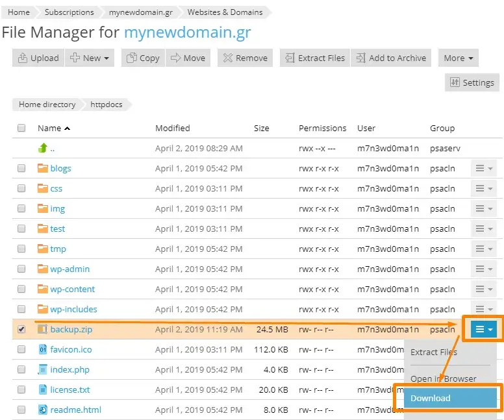Click the backup.zip archive icon
This screenshot has width=504, height=420.
point(42,329)
